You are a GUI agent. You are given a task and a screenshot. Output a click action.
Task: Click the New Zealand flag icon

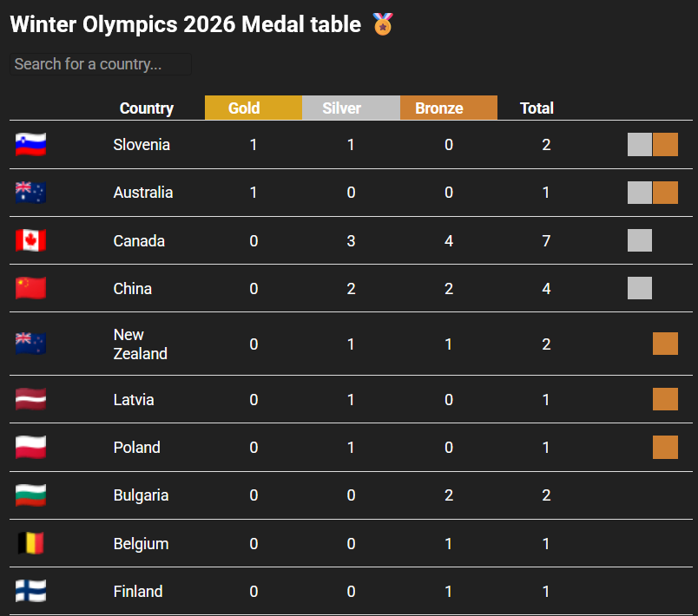click(30, 344)
